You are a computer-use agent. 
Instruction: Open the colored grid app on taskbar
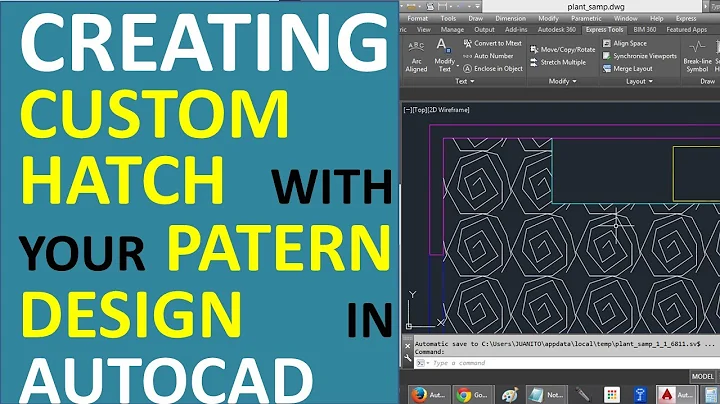pyautogui.click(x=611, y=395)
